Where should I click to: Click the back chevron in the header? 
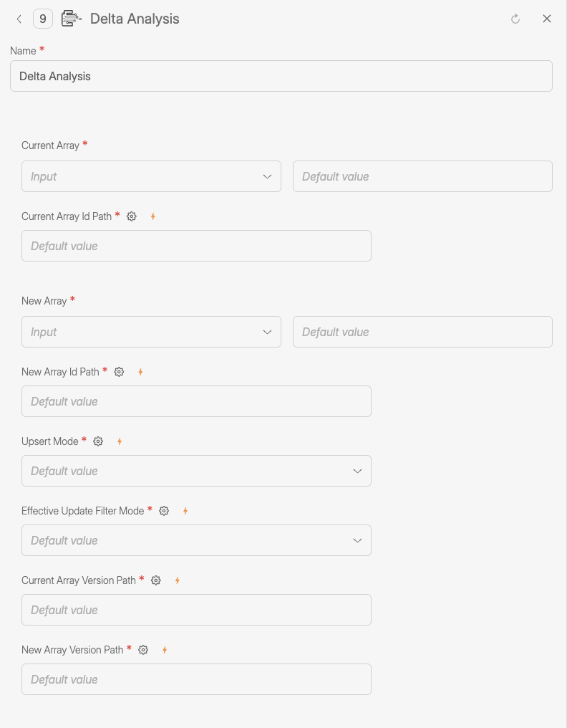tap(19, 19)
